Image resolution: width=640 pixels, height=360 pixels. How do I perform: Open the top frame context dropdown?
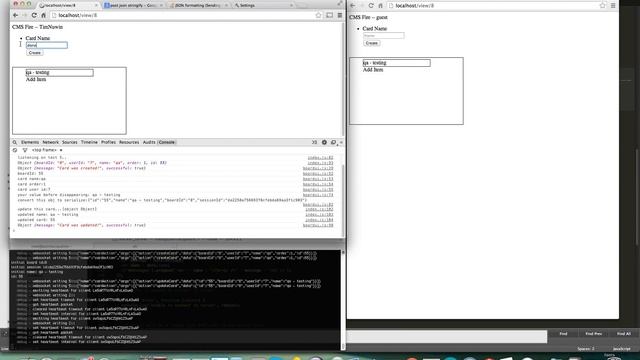tap(47, 150)
